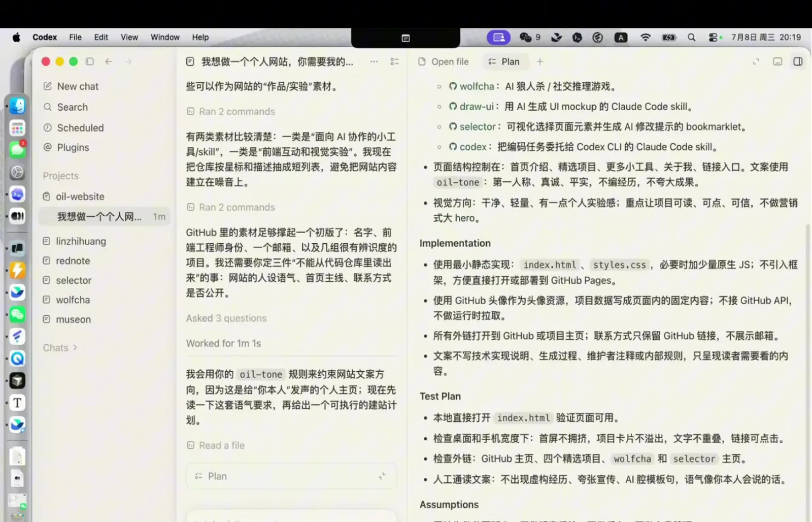This screenshot has width=812, height=522.
Task: Open the File menu
Action: point(76,37)
